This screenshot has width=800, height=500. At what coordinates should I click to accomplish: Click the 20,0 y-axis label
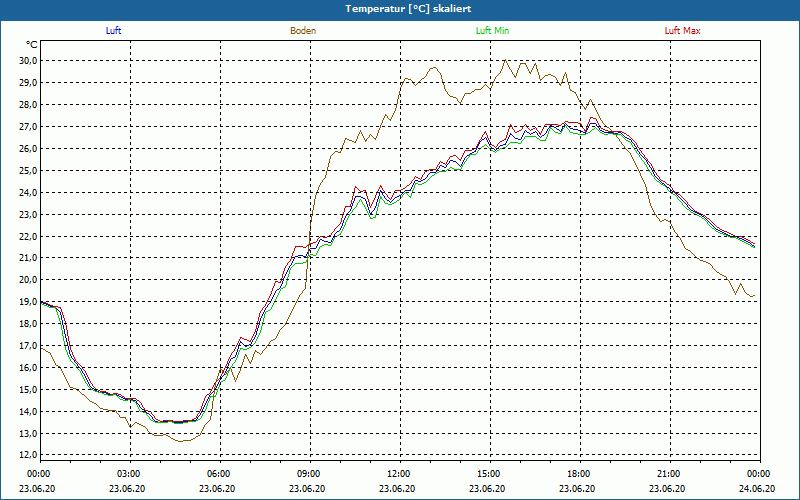(29, 280)
